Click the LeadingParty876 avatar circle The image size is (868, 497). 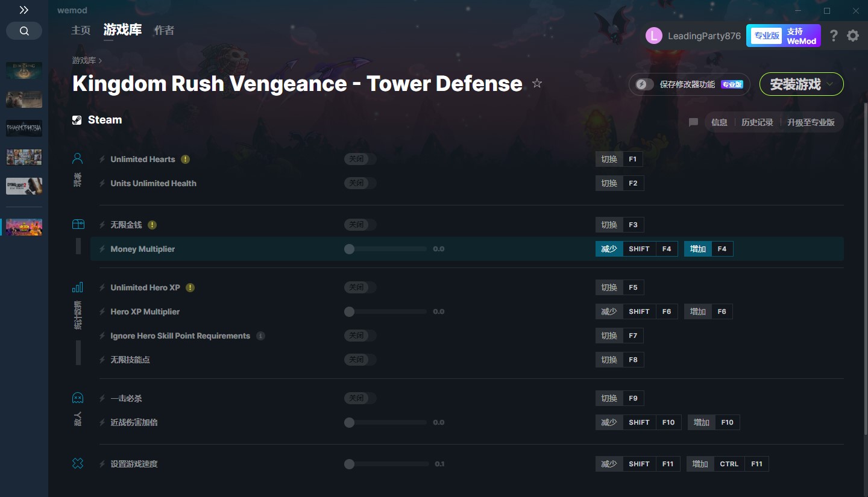pos(654,36)
